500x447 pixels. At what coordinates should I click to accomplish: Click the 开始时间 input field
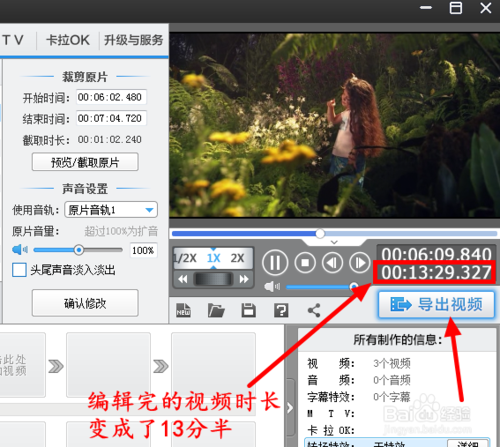pyautogui.click(x=111, y=97)
